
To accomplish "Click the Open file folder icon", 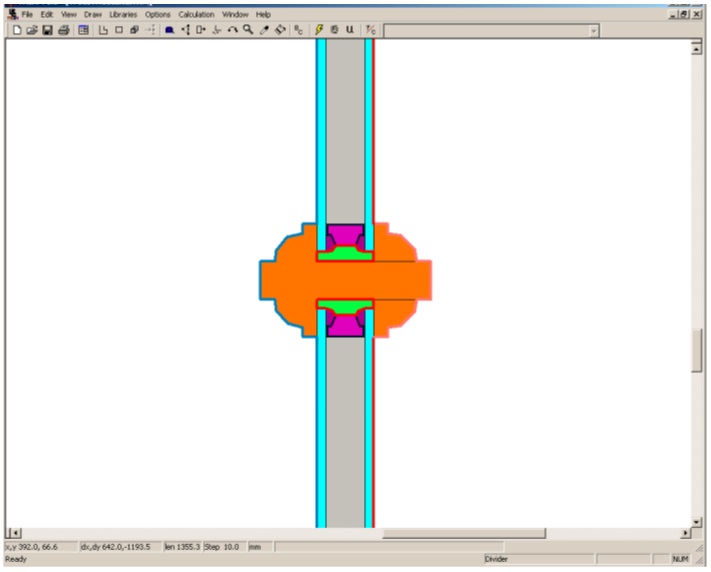I will tap(31, 30).
